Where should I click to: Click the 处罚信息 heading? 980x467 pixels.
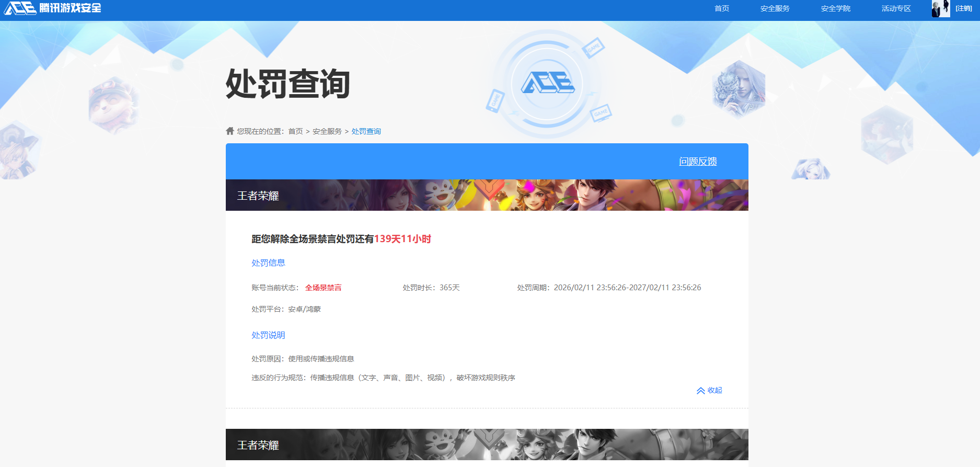pyautogui.click(x=268, y=263)
